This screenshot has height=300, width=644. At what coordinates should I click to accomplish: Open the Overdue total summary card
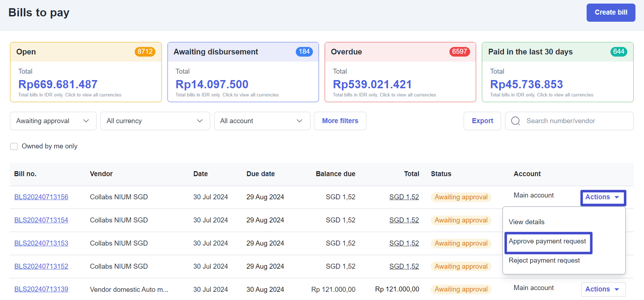click(400, 82)
